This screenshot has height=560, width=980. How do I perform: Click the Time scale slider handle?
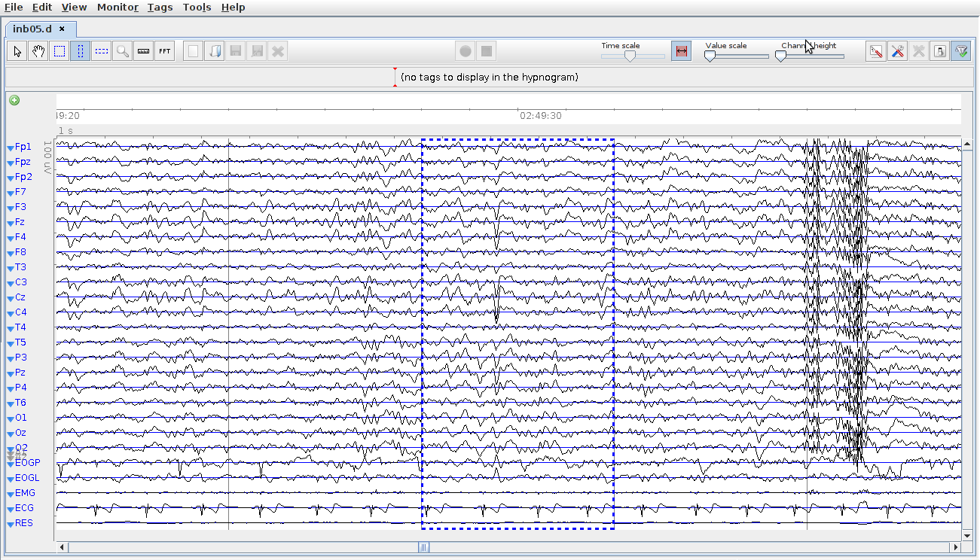click(630, 55)
